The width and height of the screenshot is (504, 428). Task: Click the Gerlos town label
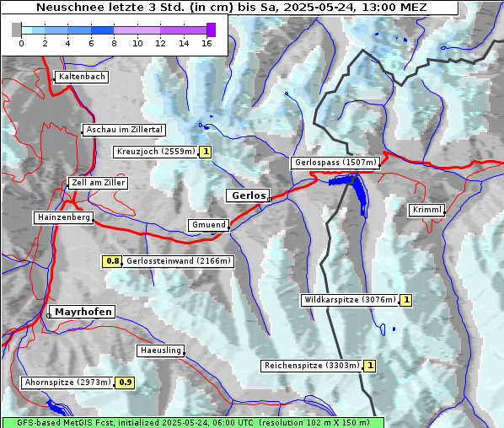[x=248, y=195]
